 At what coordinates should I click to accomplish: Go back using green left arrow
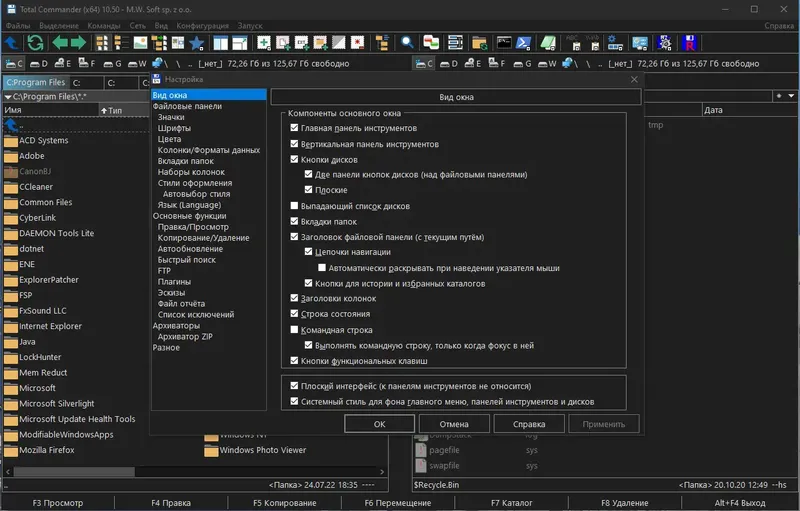coord(60,42)
